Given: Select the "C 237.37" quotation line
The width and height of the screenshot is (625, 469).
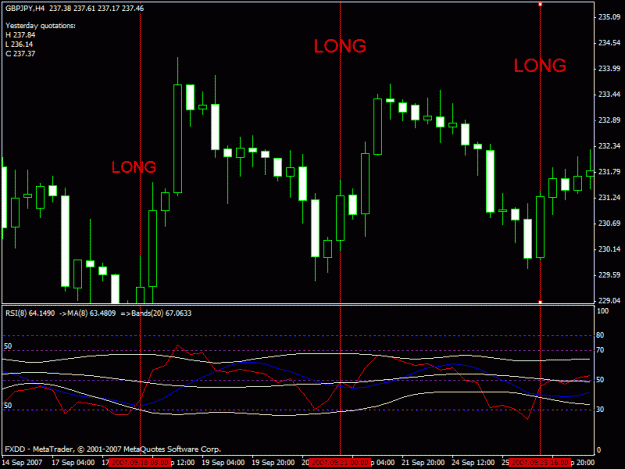Looking at the screenshot, I should pos(20,54).
